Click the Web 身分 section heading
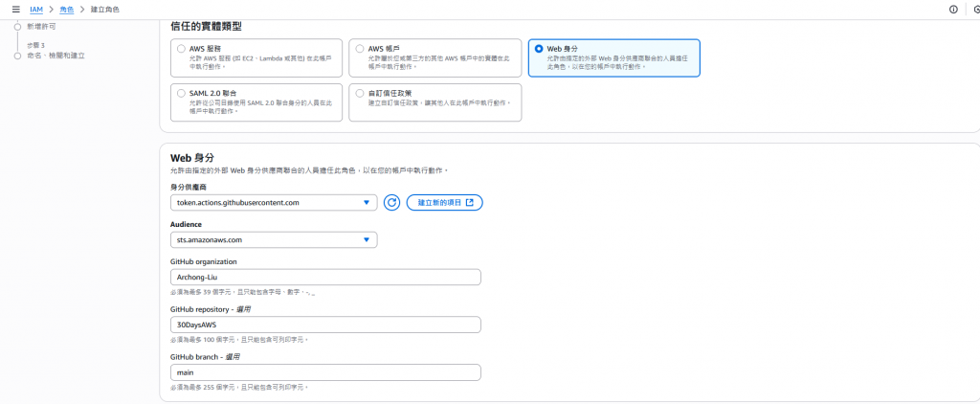 click(x=192, y=158)
